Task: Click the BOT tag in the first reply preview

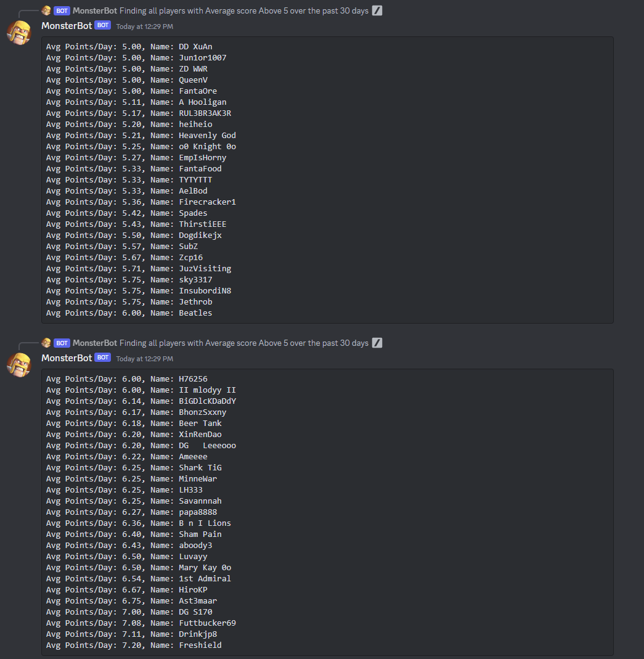Action: click(x=62, y=10)
